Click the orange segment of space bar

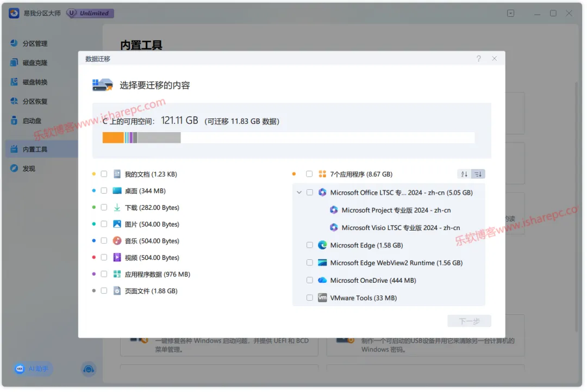click(x=113, y=138)
